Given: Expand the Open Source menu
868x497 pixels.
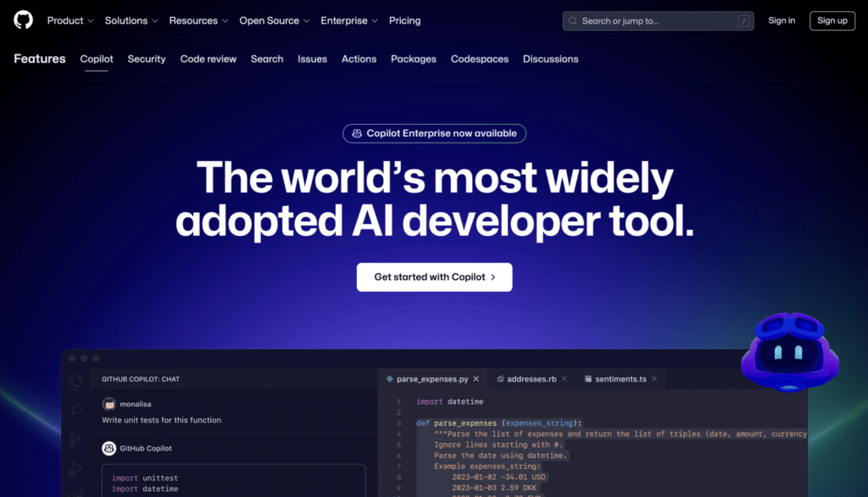Looking at the screenshot, I should [274, 20].
